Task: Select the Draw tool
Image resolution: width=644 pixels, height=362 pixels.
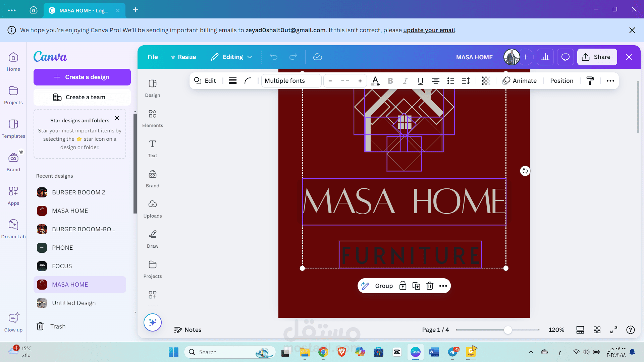Action: [152, 239]
